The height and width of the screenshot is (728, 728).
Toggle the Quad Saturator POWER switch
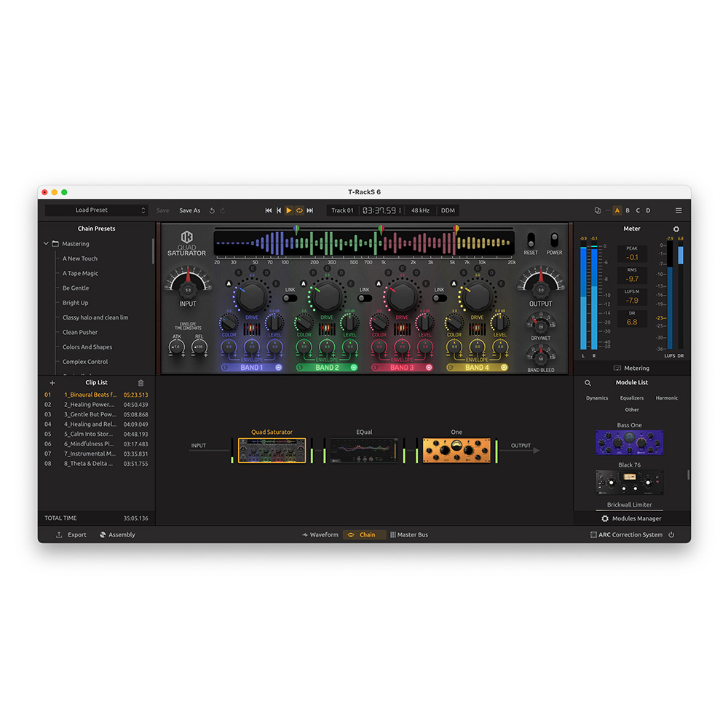point(554,240)
